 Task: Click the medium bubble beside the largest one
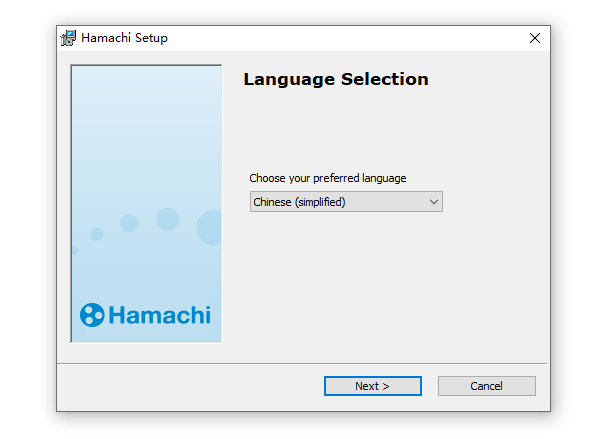[167, 219]
